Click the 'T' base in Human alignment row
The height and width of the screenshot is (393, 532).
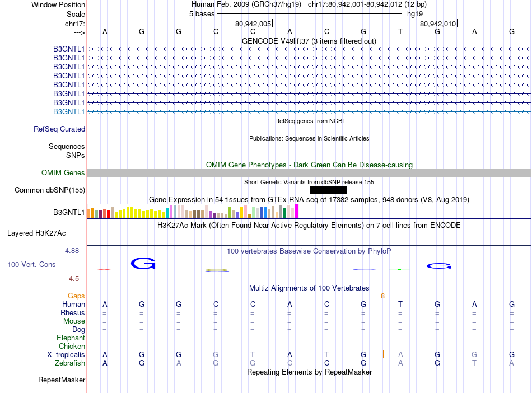click(x=400, y=304)
